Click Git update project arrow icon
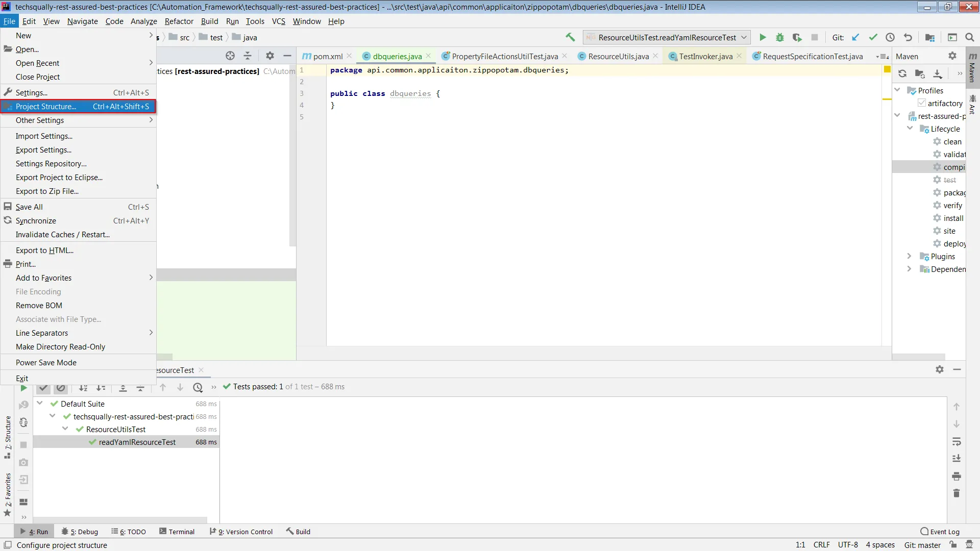 pyautogui.click(x=856, y=37)
